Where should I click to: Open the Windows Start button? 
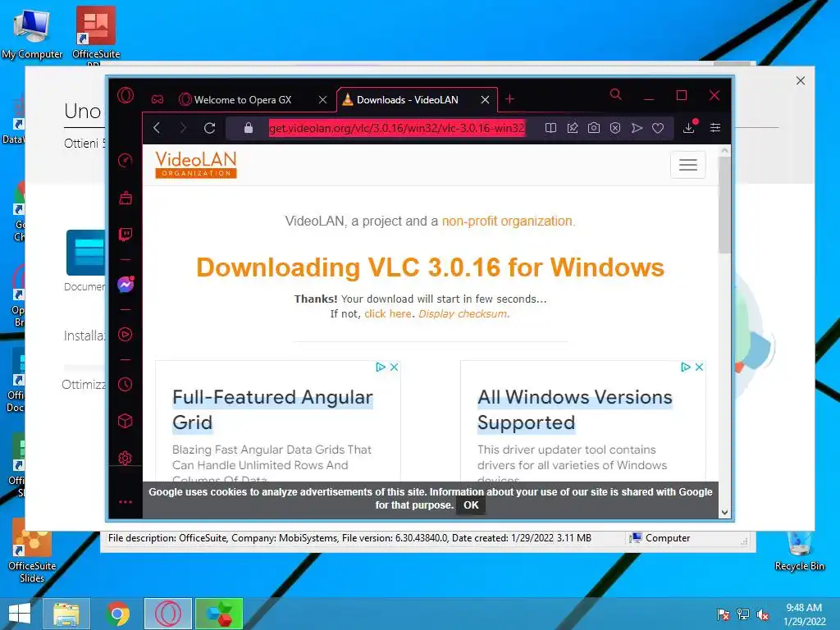[20, 614]
